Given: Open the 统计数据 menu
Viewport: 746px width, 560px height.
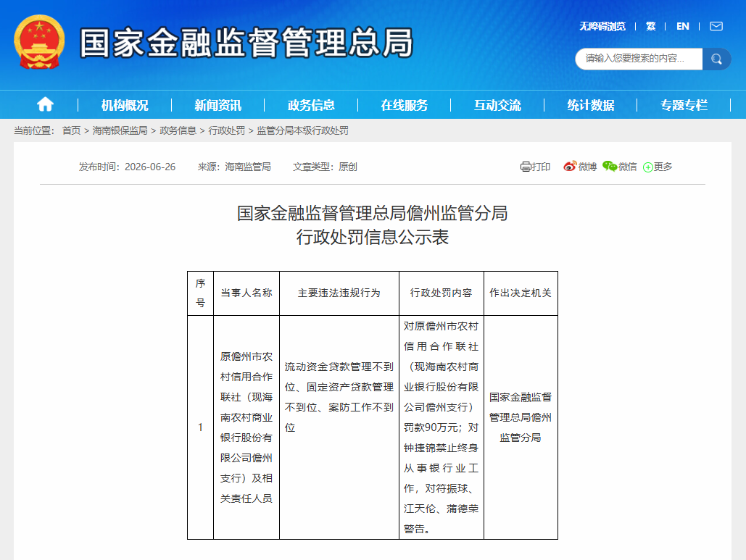Looking at the screenshot, I should tap(591, 105).
